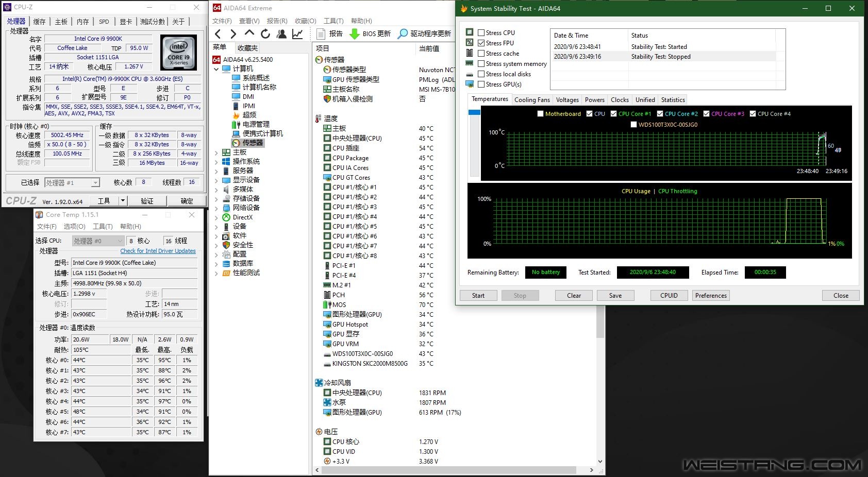Click the Stress system memory icon
Viewport: 868px width, 477px height.
tap(470, 63)
